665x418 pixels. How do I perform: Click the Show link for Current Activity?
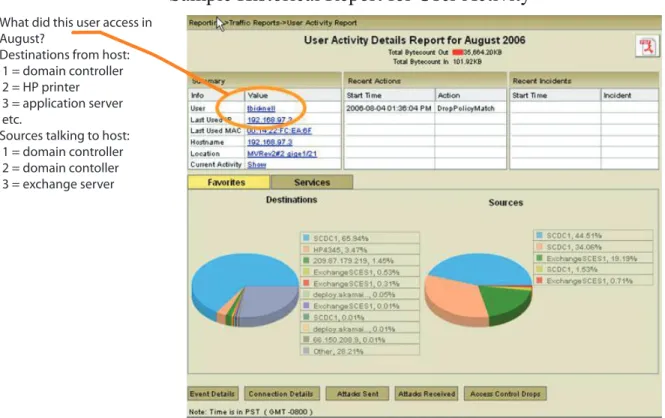[x=257, y=164]
